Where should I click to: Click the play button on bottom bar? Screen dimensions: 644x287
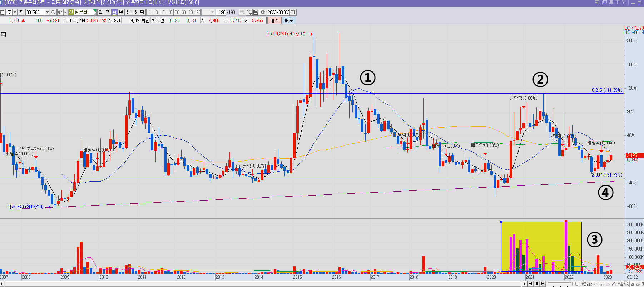[x=525, y=284]
